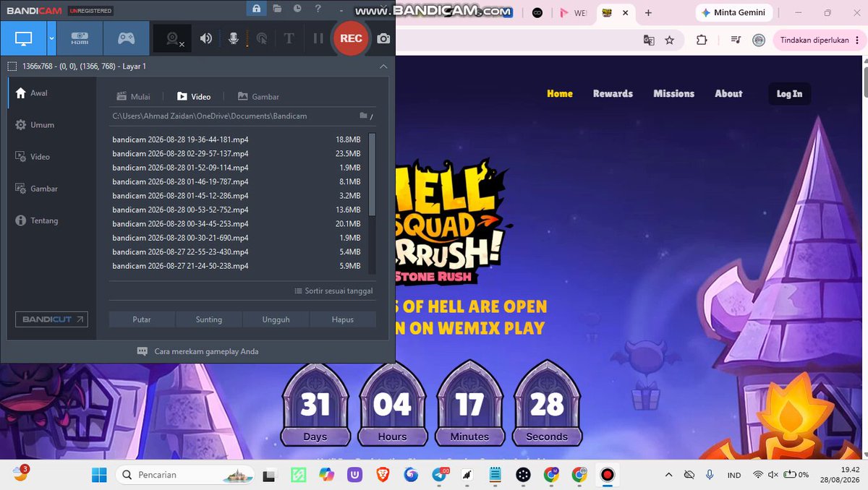Switch to the Mulai tab
The height and width of the screenshot is (490, 868).
click(x=134, y=96)
